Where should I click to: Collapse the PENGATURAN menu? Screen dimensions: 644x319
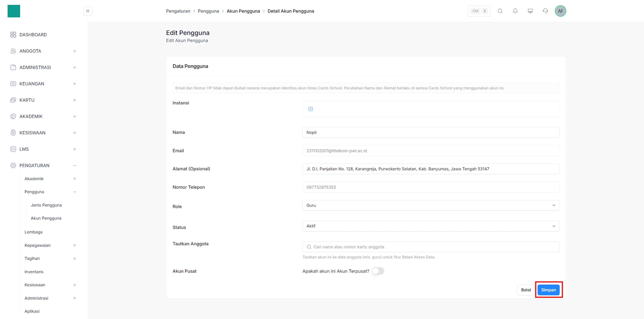[x=74, y=166]
